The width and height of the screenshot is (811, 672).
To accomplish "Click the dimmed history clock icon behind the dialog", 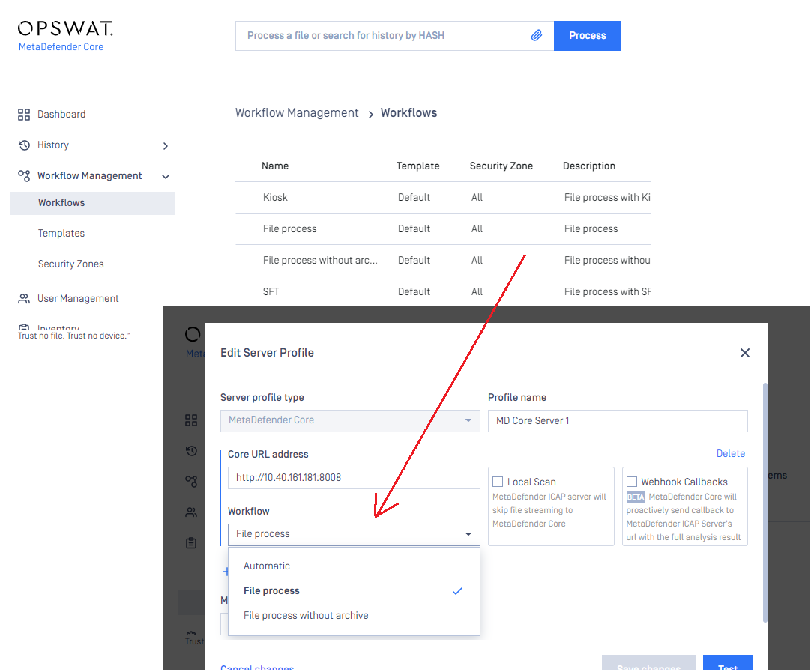I will click(191, 451).
